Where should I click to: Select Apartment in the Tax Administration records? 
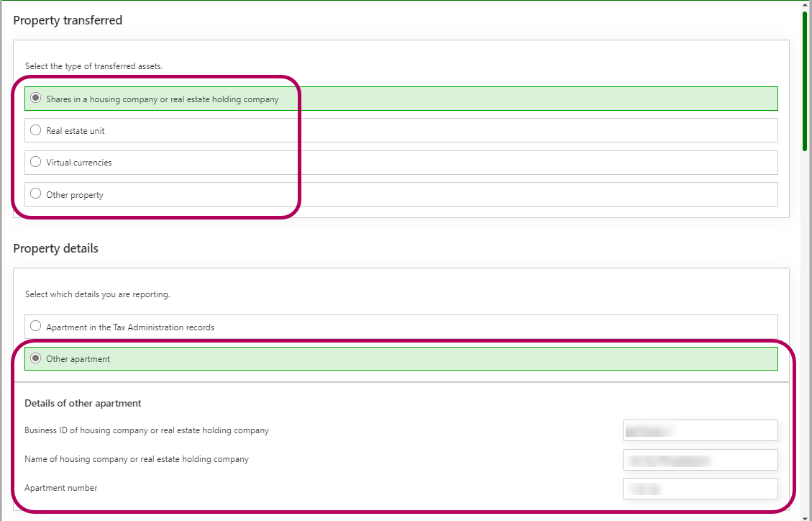pyautogui.click(x=36, y=327)
